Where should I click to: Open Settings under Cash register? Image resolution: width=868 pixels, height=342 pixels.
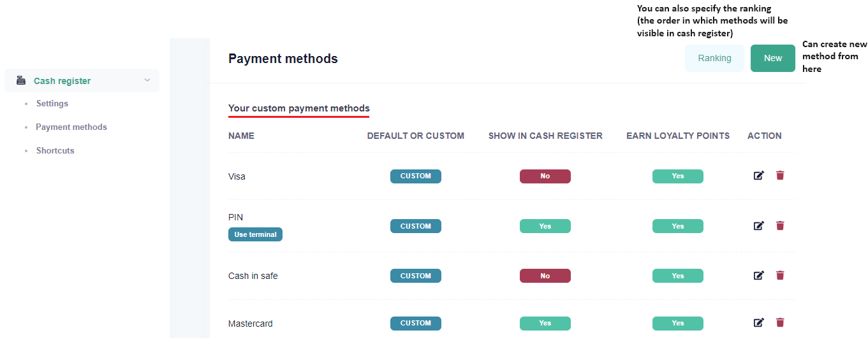[52, 103]
